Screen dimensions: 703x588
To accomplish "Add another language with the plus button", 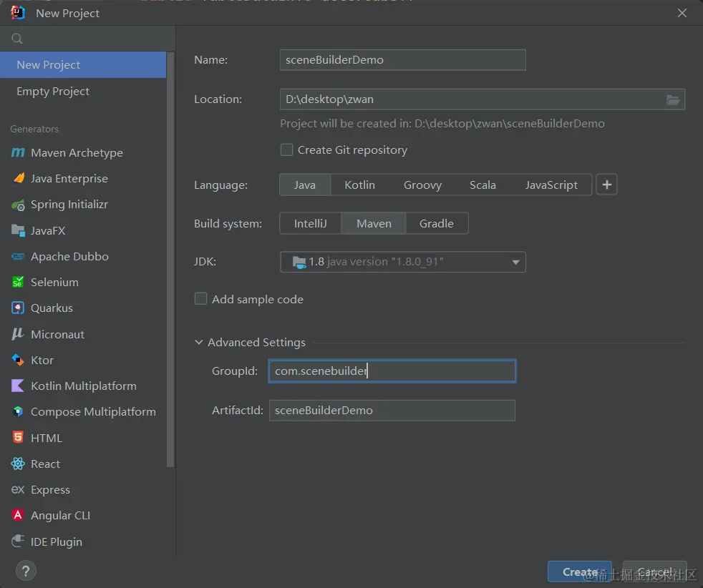I will [x=606, y=184].
